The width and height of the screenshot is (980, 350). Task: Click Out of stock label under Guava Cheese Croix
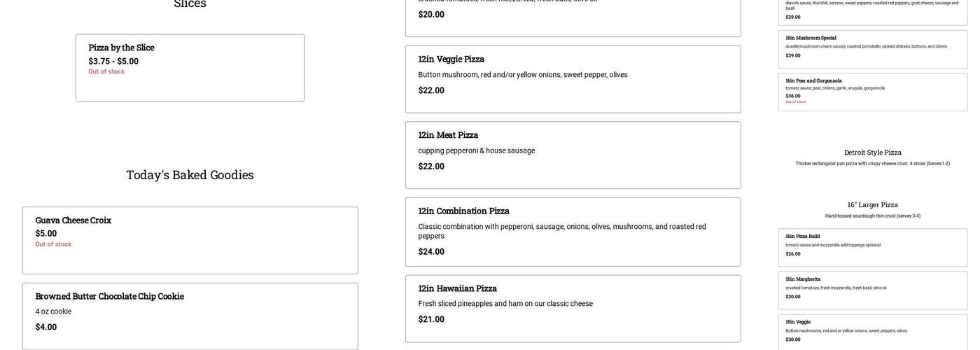click(53, 244)
